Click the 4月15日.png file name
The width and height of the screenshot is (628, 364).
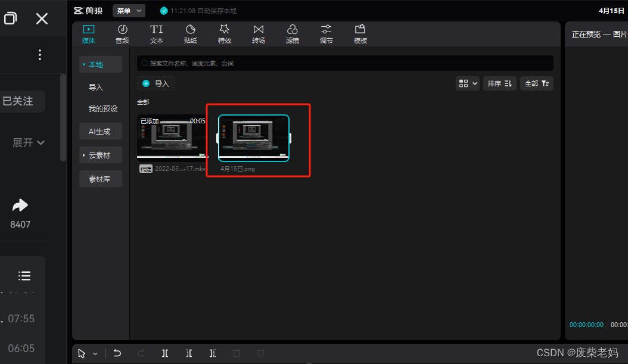pyautogui.click(x=238, y=169)
